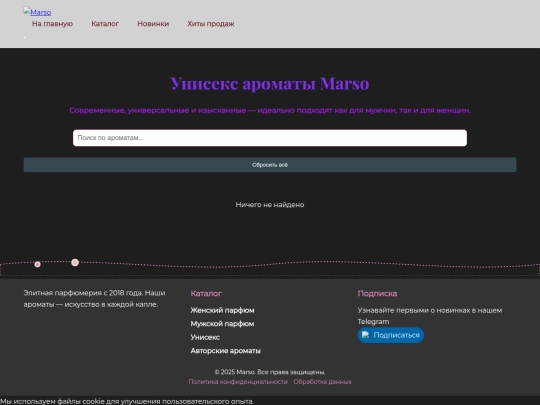Open the Хиты продаж section
This screenshot has height=405, width=540.
pyautogui.click(x=211, y=24)
